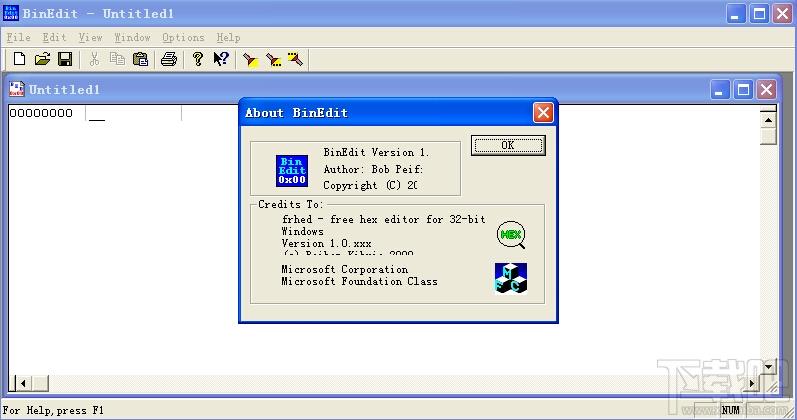Click the Cut scissors icon
The height and width of the screenshot is (420, 797).
pos(94,59)
